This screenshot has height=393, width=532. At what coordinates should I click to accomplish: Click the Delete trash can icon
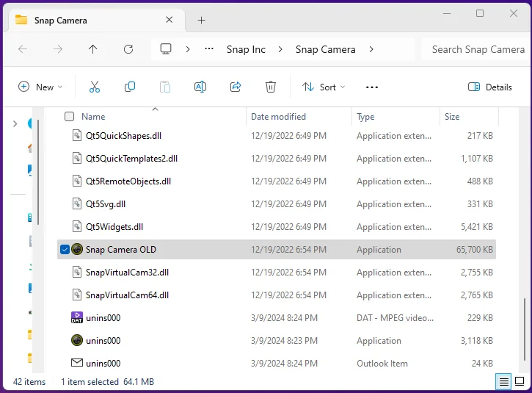pos(271,87)
